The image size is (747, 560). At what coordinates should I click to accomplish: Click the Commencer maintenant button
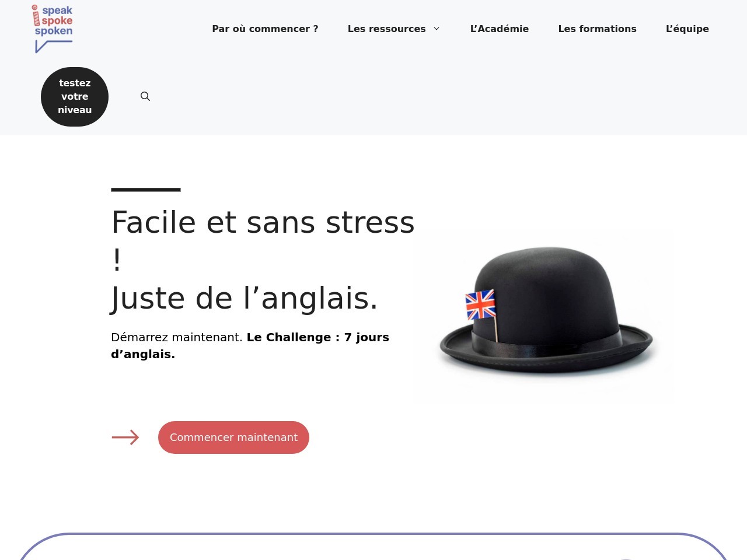(x=233, y=437)
